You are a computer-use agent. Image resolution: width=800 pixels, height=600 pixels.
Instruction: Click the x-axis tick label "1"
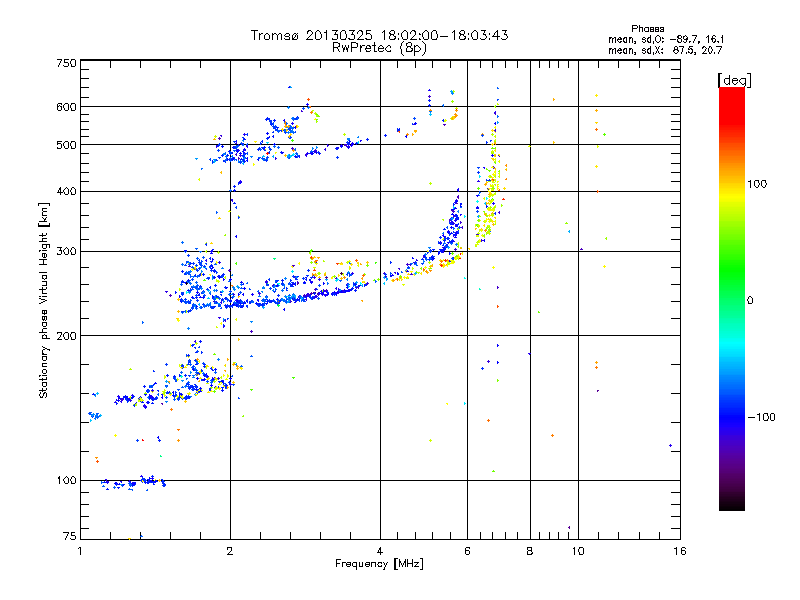pyautogui.click(x=80, y=551)
